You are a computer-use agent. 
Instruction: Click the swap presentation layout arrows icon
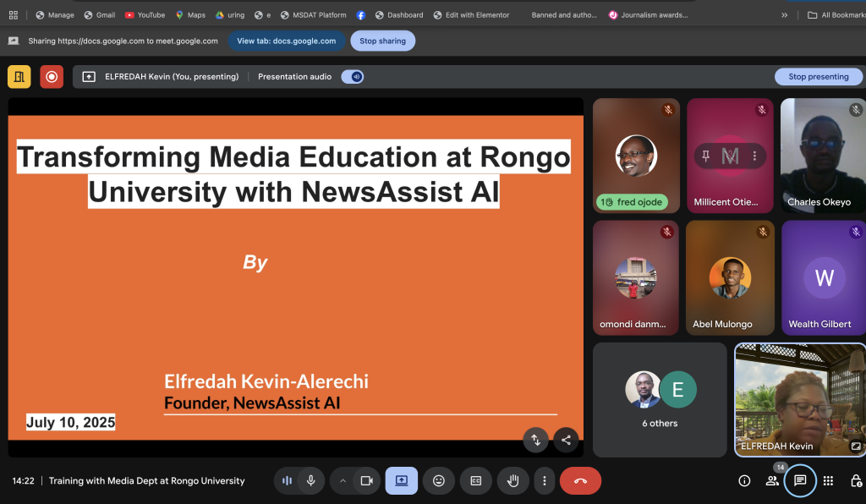[535, 440]
